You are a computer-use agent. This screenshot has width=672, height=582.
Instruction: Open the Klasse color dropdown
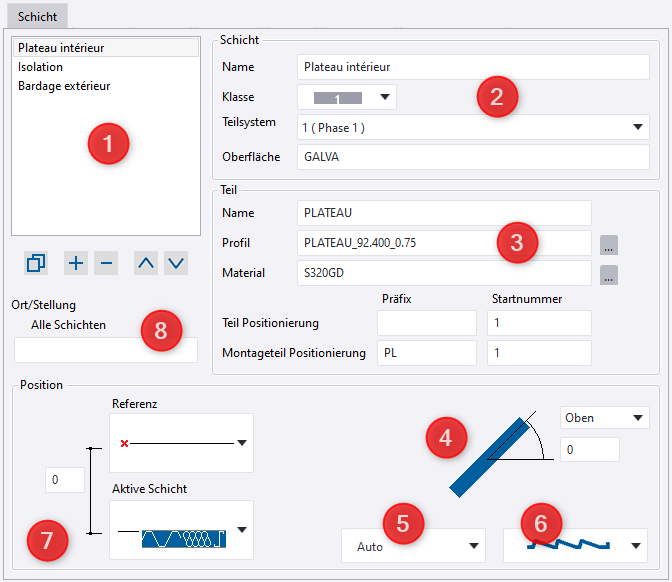(x=347, y=98)
